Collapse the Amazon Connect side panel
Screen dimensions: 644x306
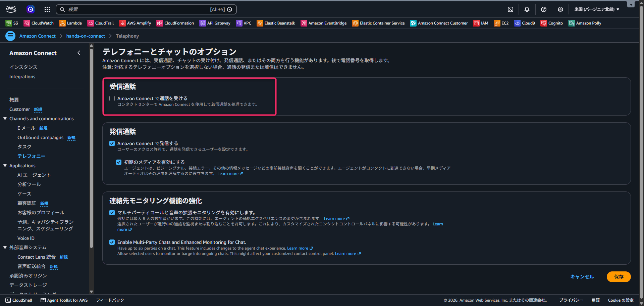click(79, 53)
